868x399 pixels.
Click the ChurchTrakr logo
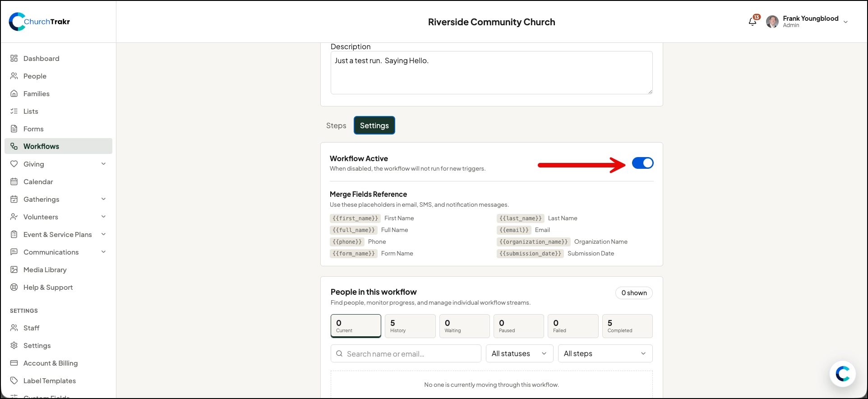pos(40,22)
